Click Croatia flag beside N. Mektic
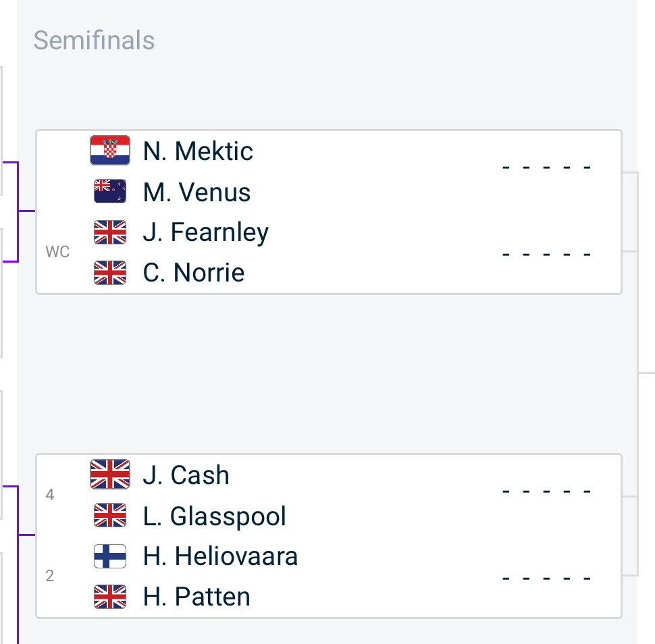655x644 pixels. click(110, 151)
